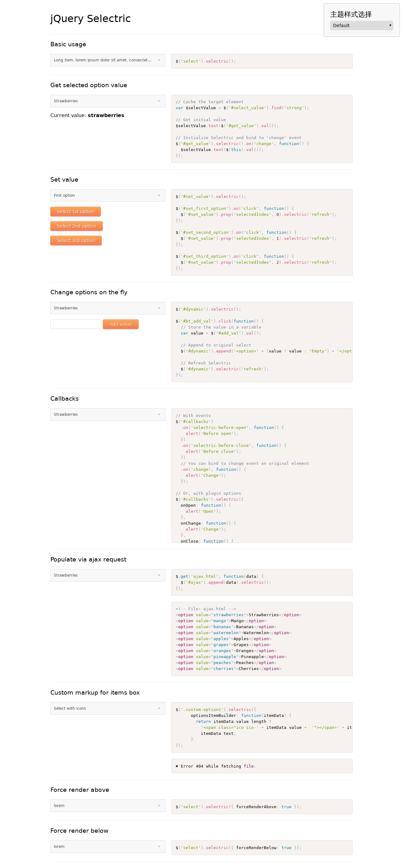Click the Get initial value comment
403x868 pixels.
coord(201,120)
